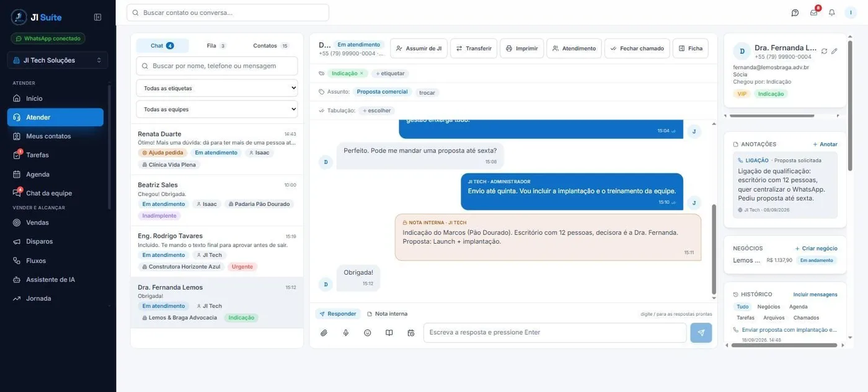Screen dimensions: 868x392
Task: Edit contact with the pencil icon
Action: [x=835, y=51]
